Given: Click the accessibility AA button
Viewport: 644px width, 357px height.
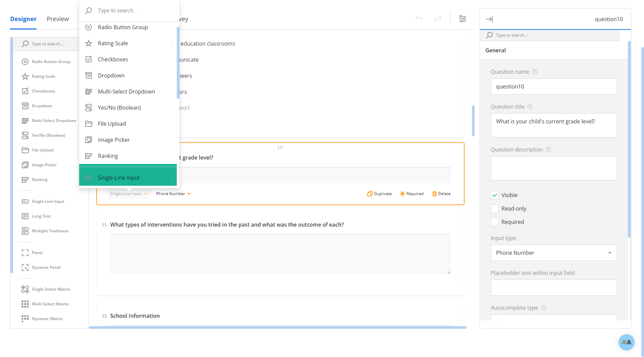Looking at the screenshot, I should [626, 342].
